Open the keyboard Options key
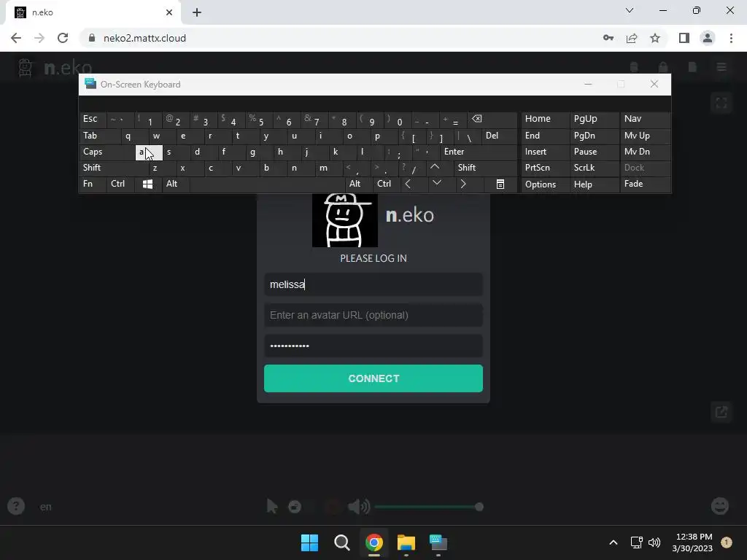This screenshot has width=747, height=560. pos(544,184)
